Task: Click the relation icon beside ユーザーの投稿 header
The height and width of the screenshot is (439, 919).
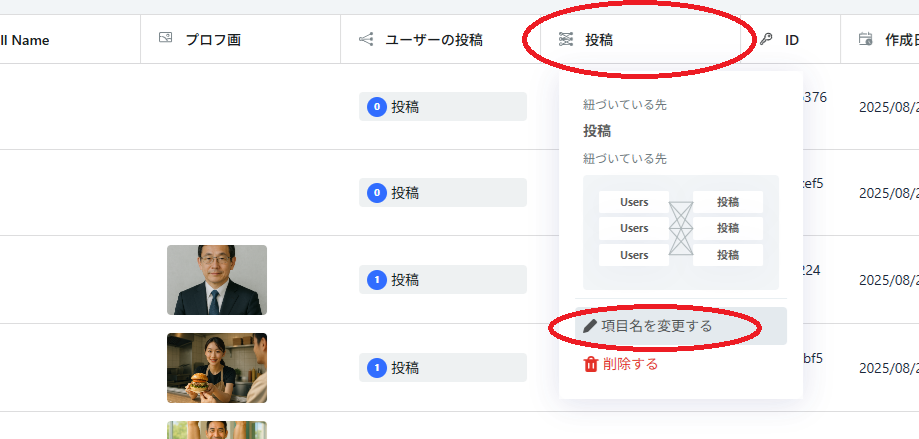Action: (366, 40)
